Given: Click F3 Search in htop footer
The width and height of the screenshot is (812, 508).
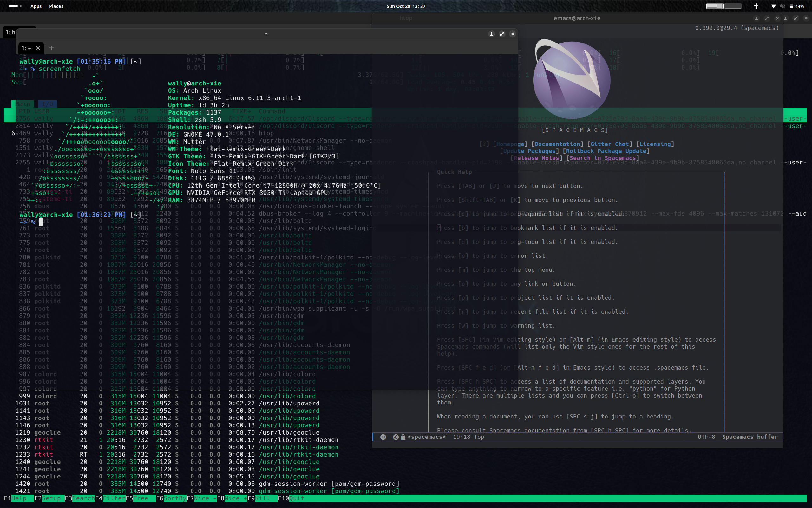Looking at the screenshot, I should coord(80,498).
